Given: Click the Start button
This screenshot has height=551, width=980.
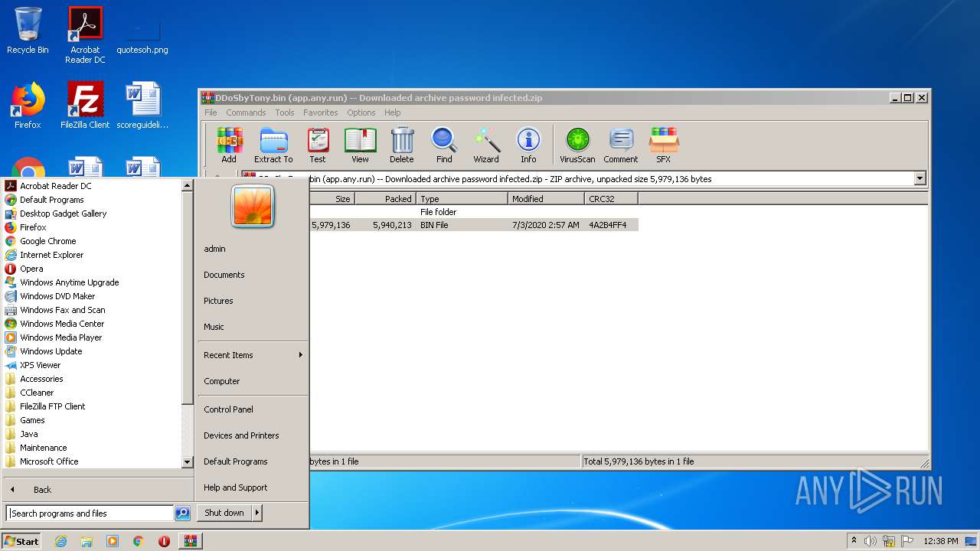Looking at the screenshot, I should pyautogui.click(x=21, y=541).
